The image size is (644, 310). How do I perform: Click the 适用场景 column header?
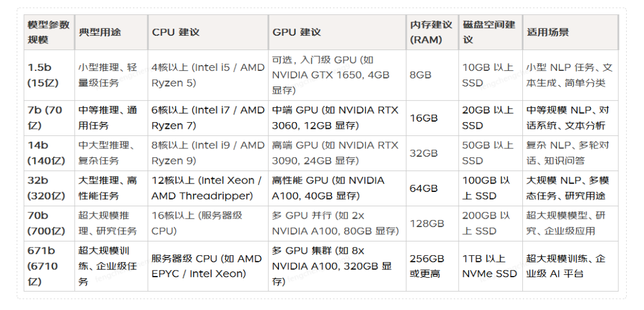547,32
